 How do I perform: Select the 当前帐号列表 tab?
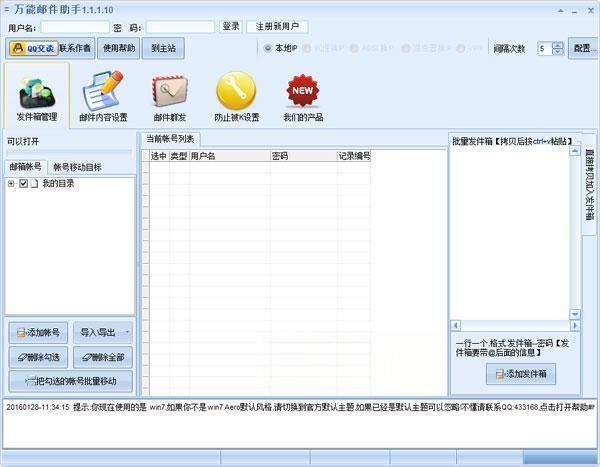[x=170, y=139]
